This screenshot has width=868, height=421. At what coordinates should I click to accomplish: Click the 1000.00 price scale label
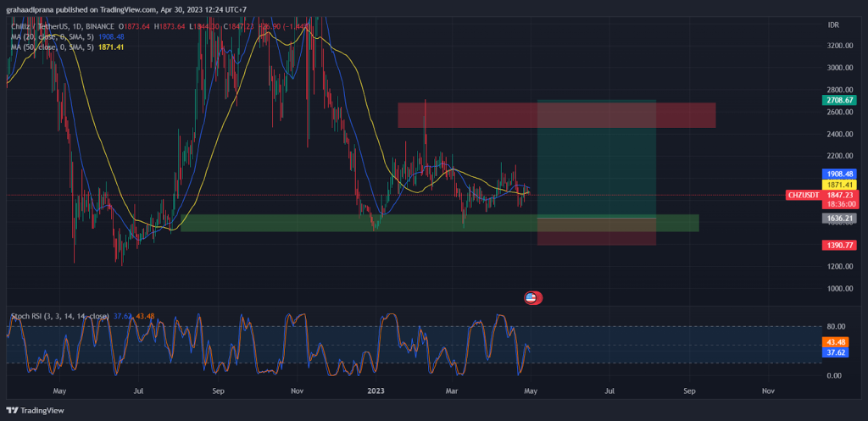(x=840, y=288)
